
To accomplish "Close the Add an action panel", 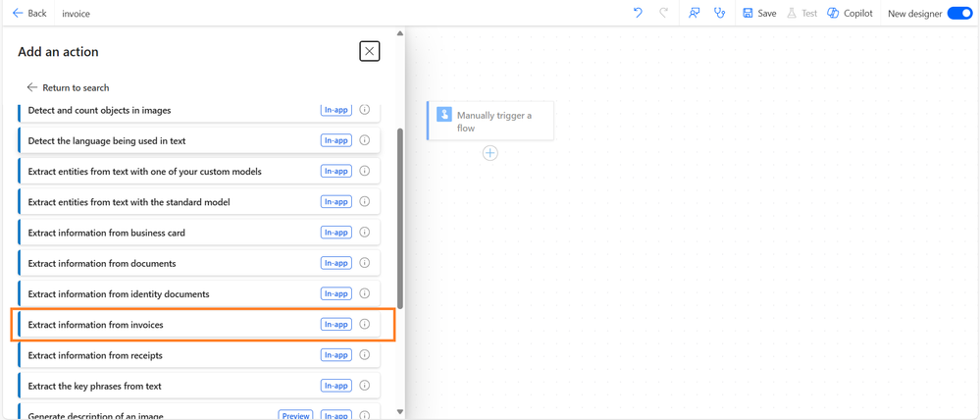I will click(x=369, y=51).
